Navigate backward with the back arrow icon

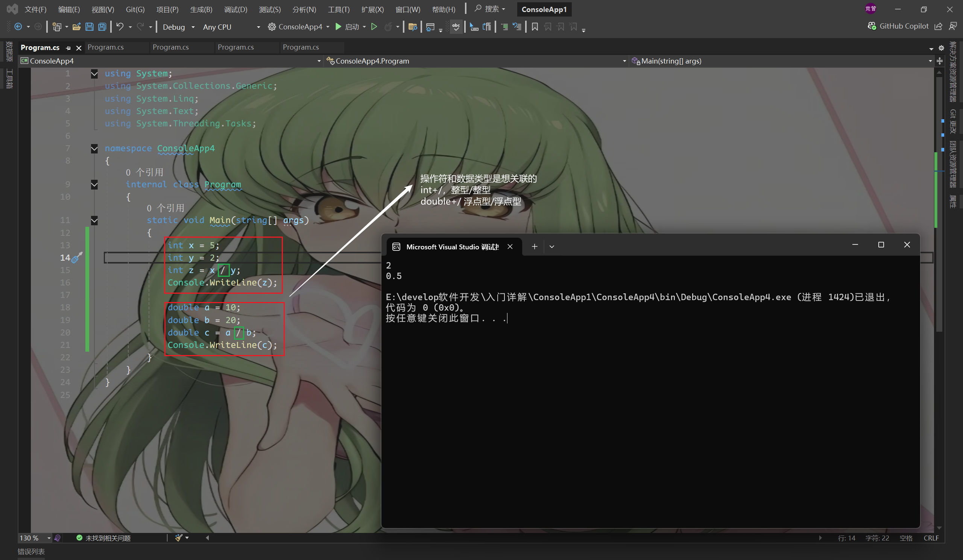[x=18, y=27]
